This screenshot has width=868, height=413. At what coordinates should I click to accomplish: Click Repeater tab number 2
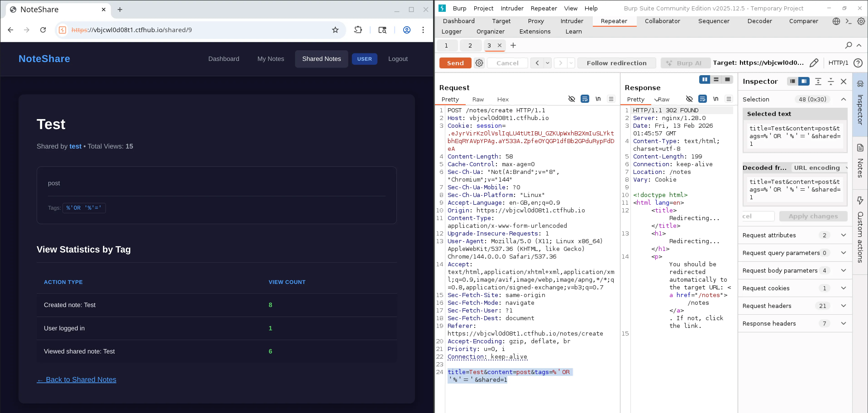point(470,45)
